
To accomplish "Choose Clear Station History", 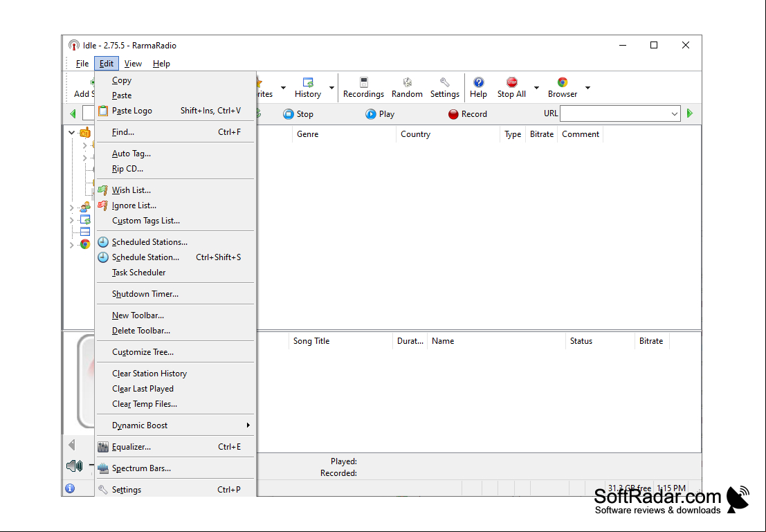I will coord(176,374).
